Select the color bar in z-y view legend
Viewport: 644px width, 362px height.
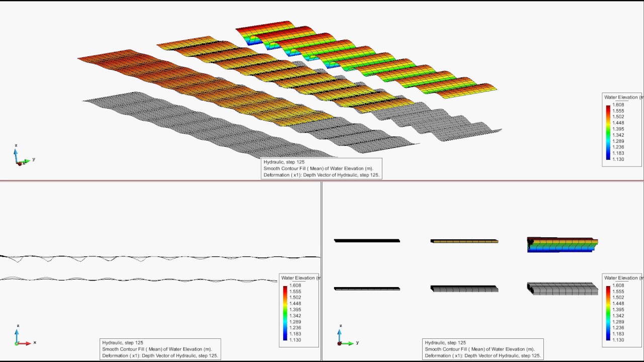coord(608,313)
